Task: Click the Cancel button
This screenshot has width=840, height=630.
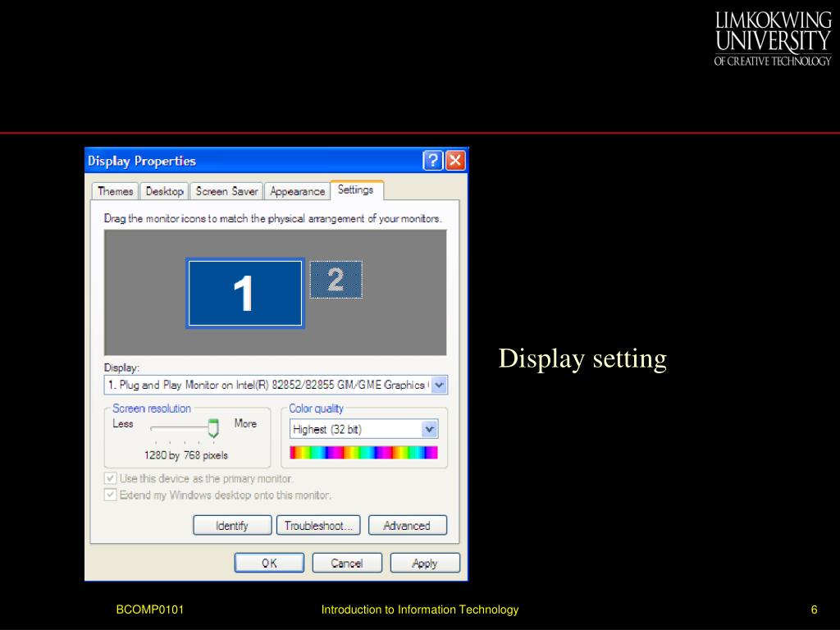Action: [347, 563]
